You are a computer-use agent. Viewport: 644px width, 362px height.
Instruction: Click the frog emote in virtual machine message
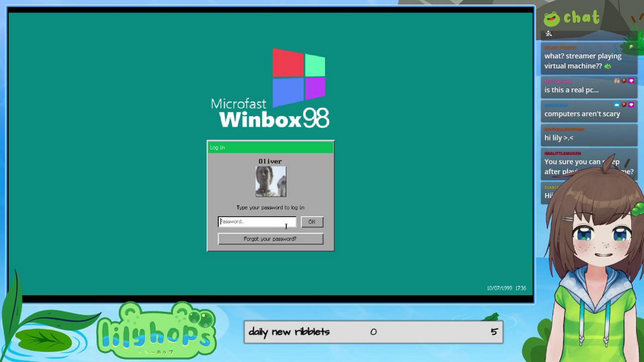[x=608, y=66]
